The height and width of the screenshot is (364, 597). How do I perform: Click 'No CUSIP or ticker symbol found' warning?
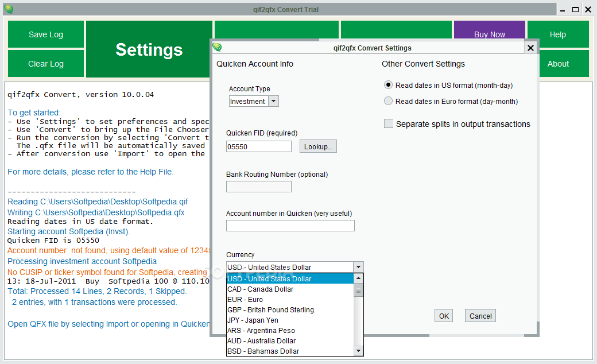pyautogui.click(x=107, y=272)
